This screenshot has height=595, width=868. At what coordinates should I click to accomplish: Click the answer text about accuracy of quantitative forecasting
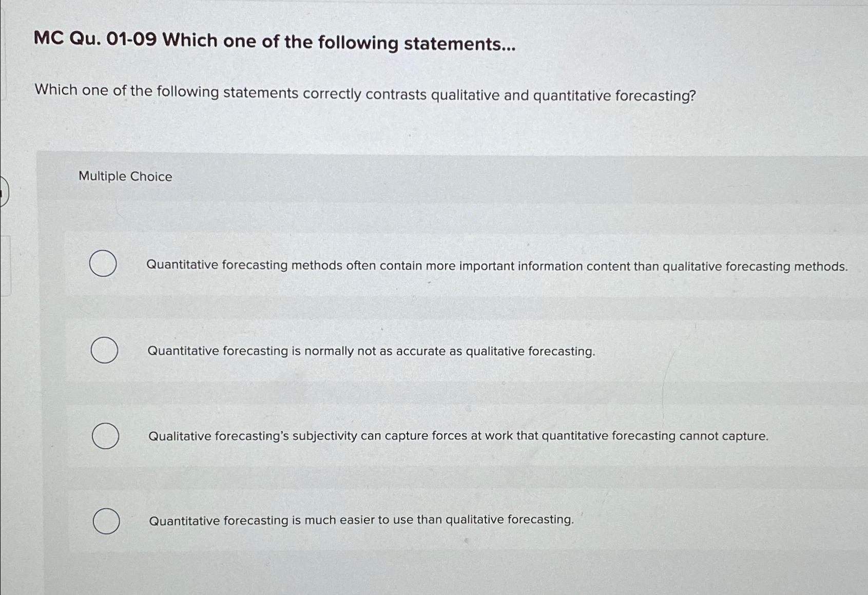[371, 351]
